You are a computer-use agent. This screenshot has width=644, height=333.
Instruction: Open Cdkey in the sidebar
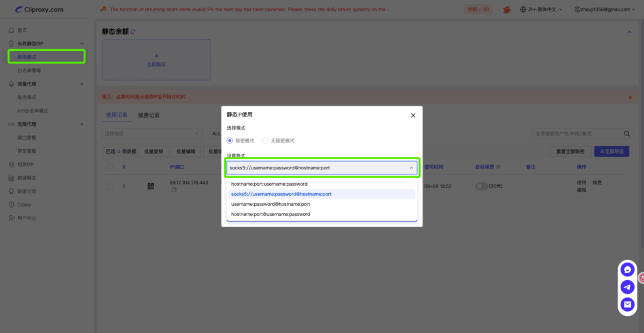(19, 205)
